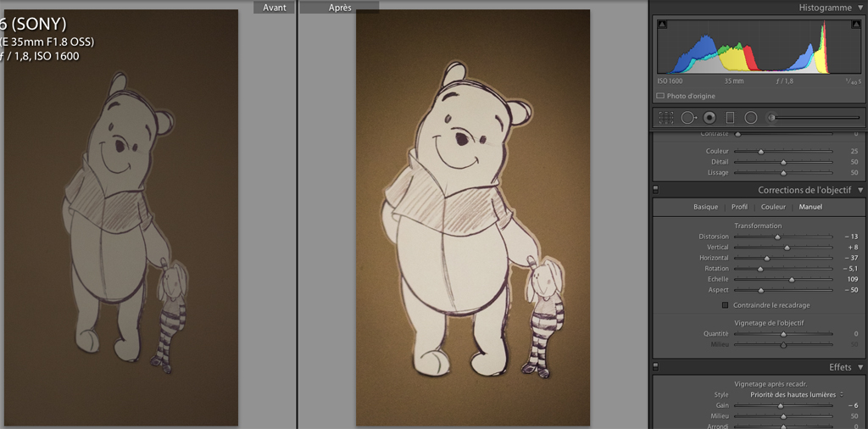
Task: Click the Distorsion value -13
Action: coord(851,237)
